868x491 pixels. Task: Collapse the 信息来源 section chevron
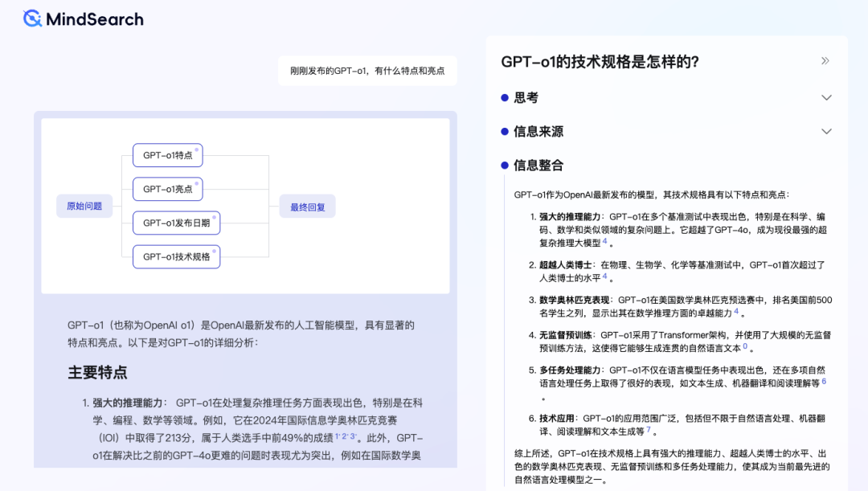[x=827, y=131]
